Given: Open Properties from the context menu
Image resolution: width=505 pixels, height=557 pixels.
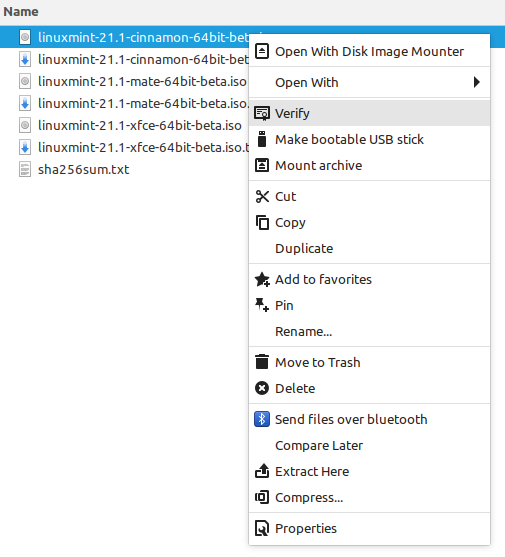Looking at the screenshot, I should pyautogui.click(x=369, y=529).
